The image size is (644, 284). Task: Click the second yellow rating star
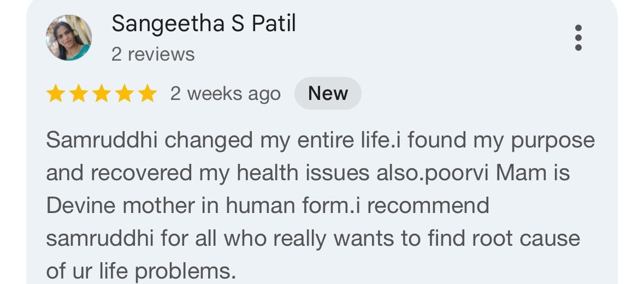(78, 94)
